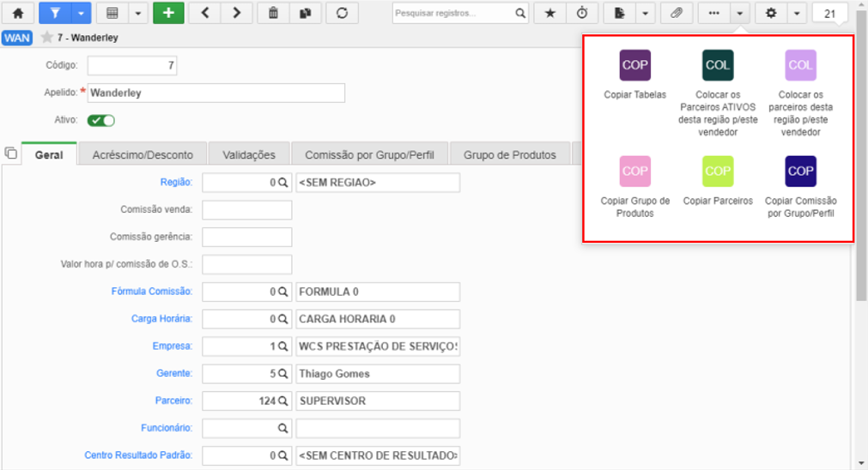Click the Fórmula Comissão link label
868x470 pixels.
[152, 292]
